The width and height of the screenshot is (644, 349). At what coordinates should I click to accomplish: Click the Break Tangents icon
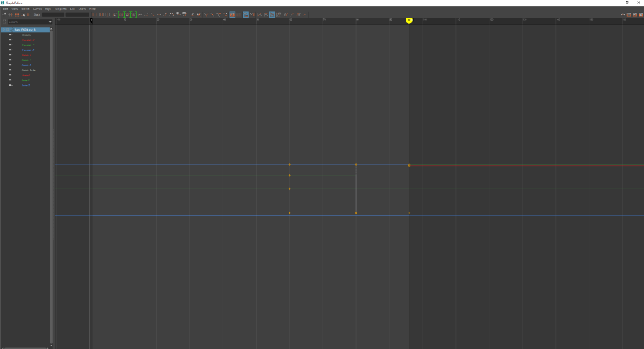(x=206, y=14)
